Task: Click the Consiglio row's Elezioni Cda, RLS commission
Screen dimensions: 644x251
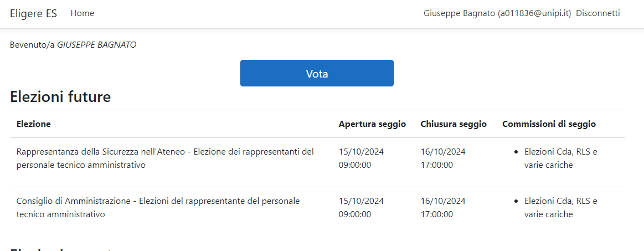Action: click(560, 207)
